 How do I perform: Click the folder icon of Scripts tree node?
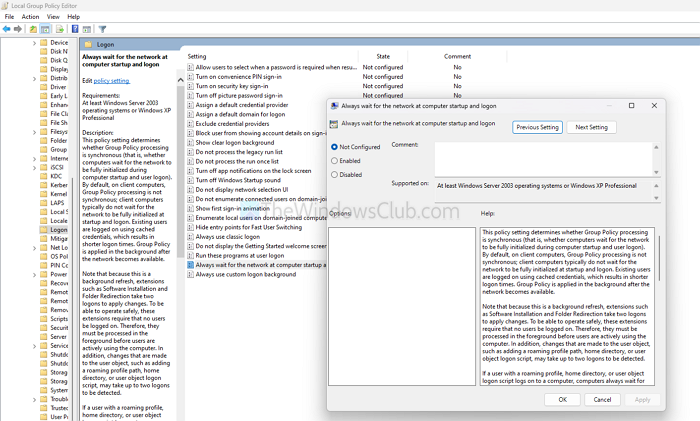point(43,319)
